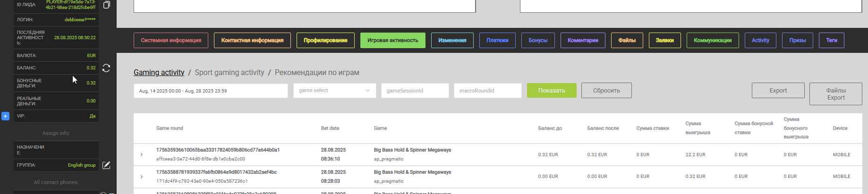Screen dimensions: 868x194
Task: Open the game select dropdown
Action: coord(334,91)
